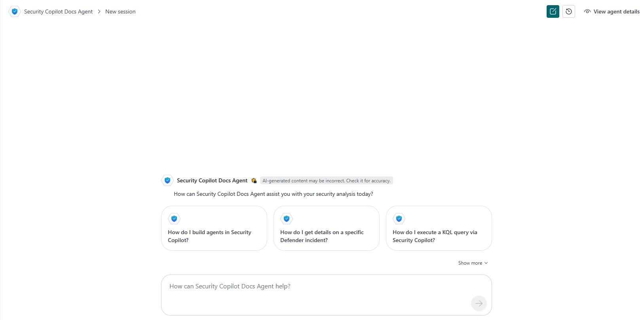Select the 'execute a KQL query' suggestion card
Viewport: 644px width, 320px height.
(x=439, y=228)
